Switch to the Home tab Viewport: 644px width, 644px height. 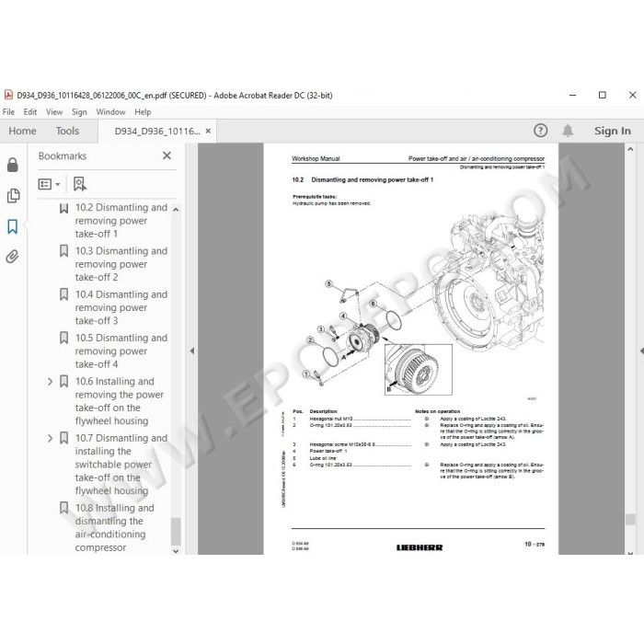click(x=23, y=131)
